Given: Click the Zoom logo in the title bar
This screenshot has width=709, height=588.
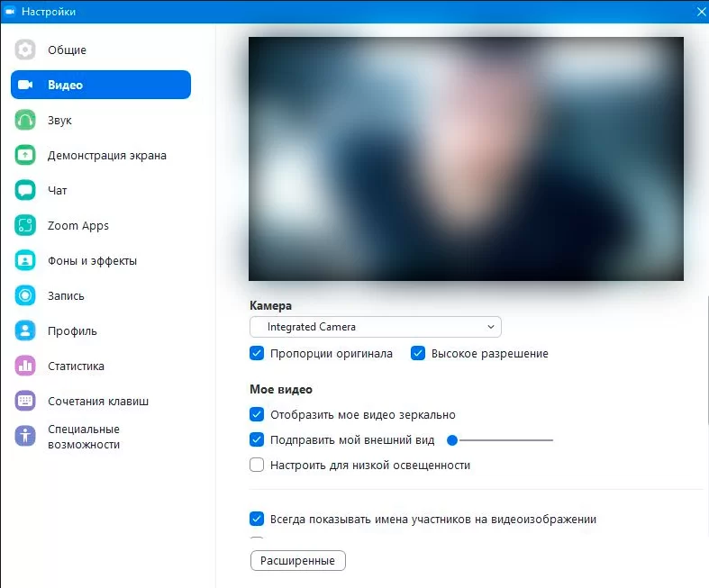Looking at the screenshot, I should [x=10, y=12].
